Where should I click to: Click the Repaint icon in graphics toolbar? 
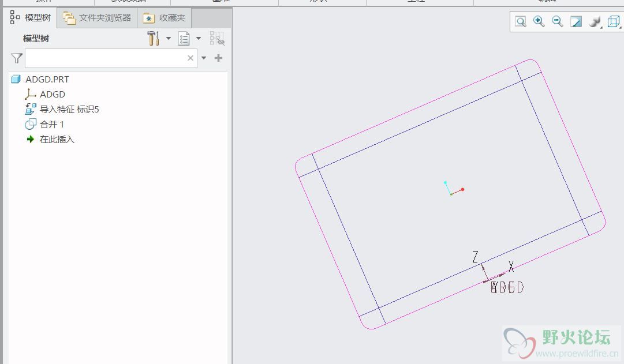click(576, 21)
